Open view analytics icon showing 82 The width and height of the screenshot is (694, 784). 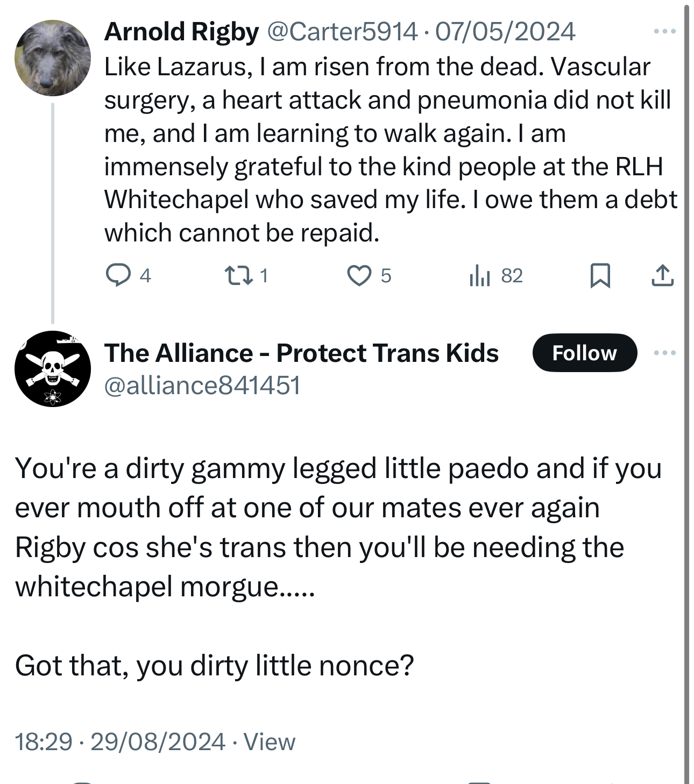[x=479, y=276]
